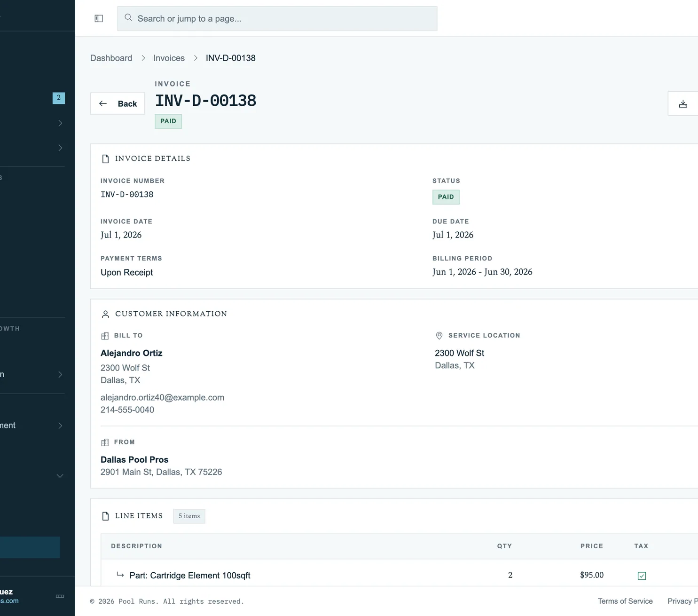Click the Price column header

(591, 546)
